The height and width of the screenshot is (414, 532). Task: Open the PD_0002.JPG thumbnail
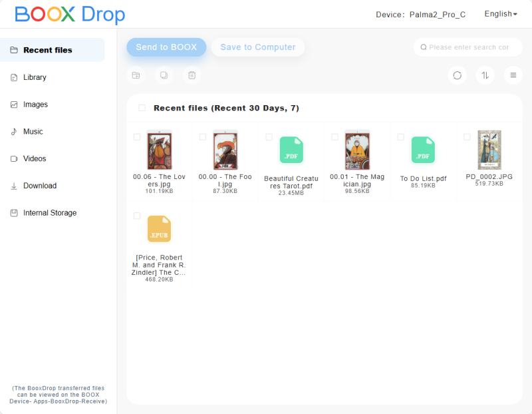tap(489, 150)
